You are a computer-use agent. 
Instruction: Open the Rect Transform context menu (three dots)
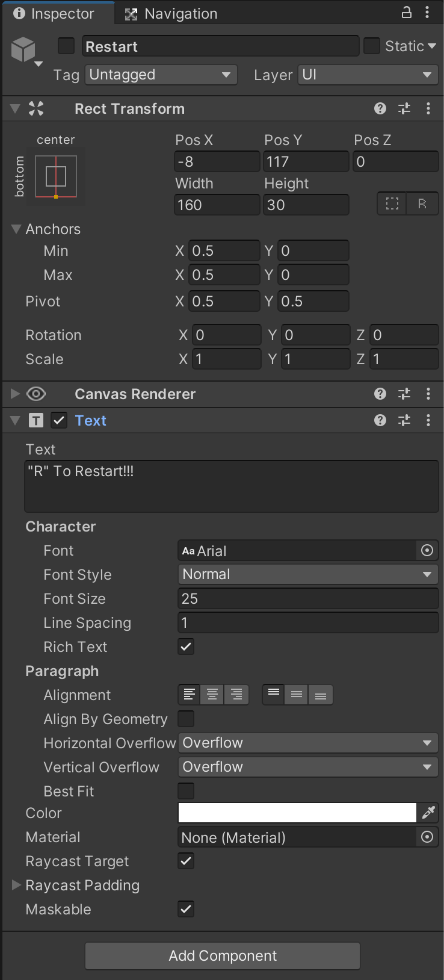pos(428,108)
